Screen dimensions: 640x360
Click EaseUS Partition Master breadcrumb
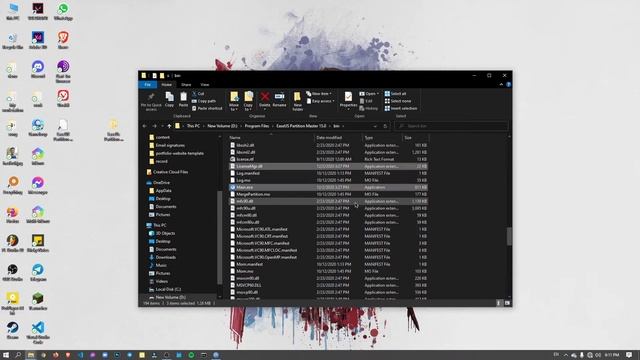click(x=301, y=126)
